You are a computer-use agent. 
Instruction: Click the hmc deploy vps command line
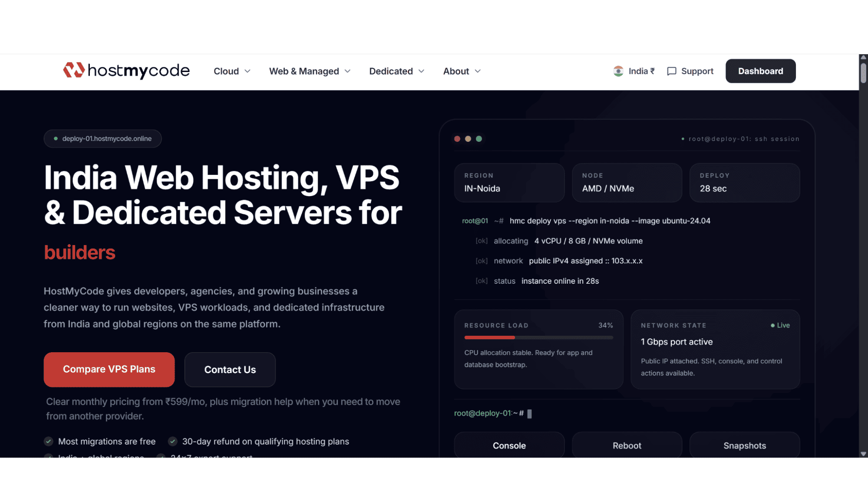click(x=610, y=221)
